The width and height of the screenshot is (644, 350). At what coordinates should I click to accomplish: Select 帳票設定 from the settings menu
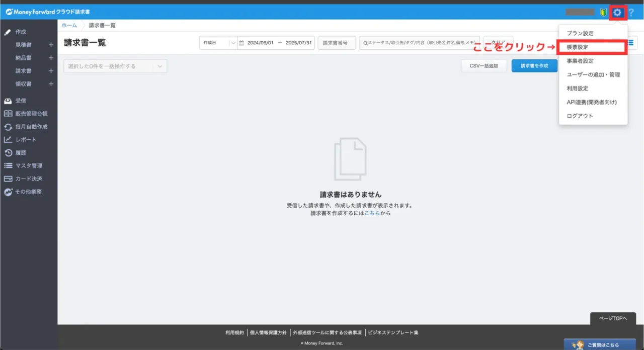point(577,47)
